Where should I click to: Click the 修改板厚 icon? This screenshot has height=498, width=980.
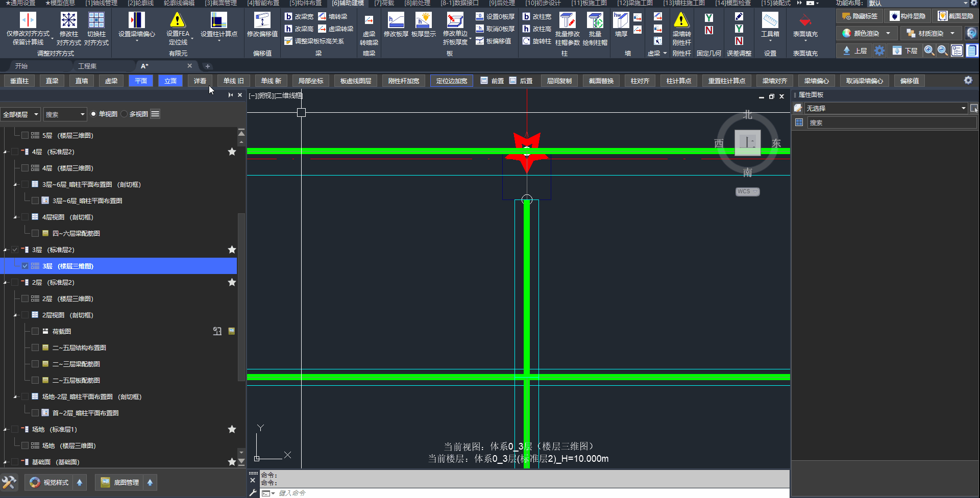click(396, 20)
